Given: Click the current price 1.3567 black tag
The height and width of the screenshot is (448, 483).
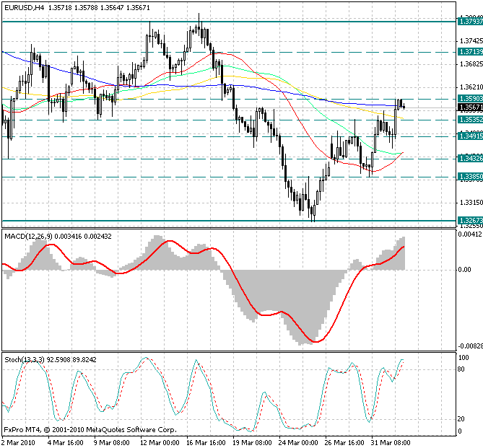Looking at the screenshot, I should (470, 107).
